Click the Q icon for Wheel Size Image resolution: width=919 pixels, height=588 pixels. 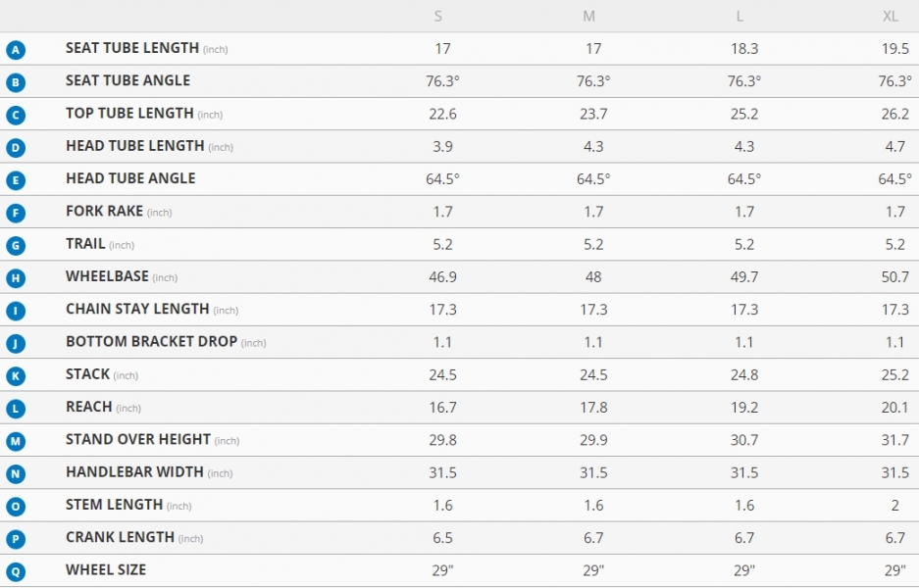pos(16,571)
